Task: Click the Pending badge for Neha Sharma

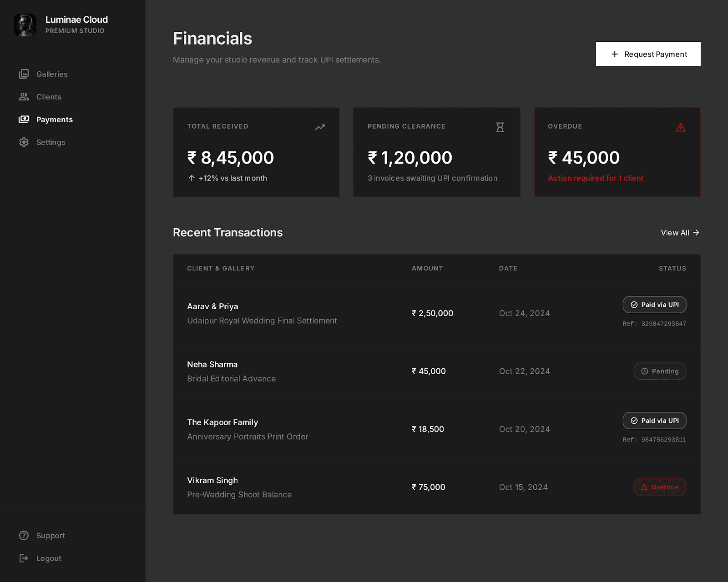Action: tap(660, 371)
